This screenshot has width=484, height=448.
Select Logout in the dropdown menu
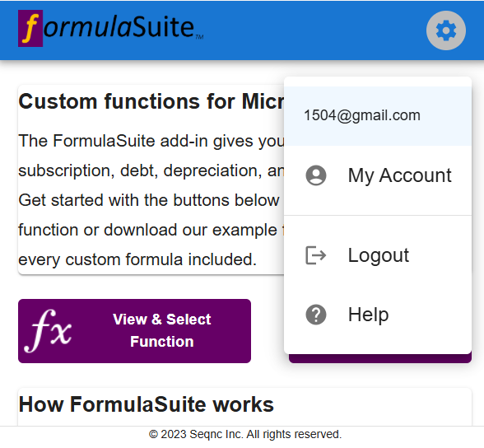point(378,255)
